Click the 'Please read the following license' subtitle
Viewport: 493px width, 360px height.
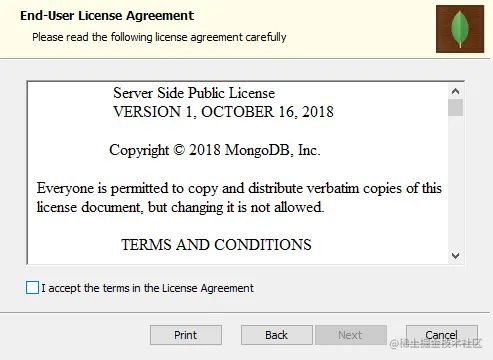pos(159,37)
